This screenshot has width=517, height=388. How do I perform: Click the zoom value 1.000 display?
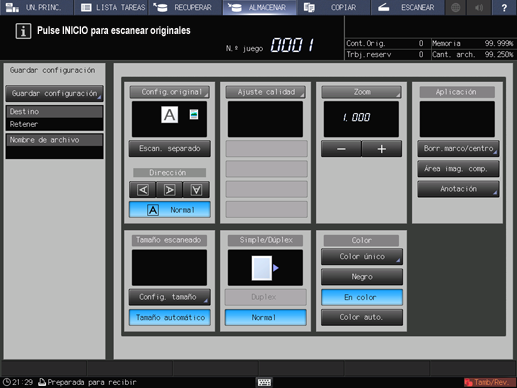point(361,119)
